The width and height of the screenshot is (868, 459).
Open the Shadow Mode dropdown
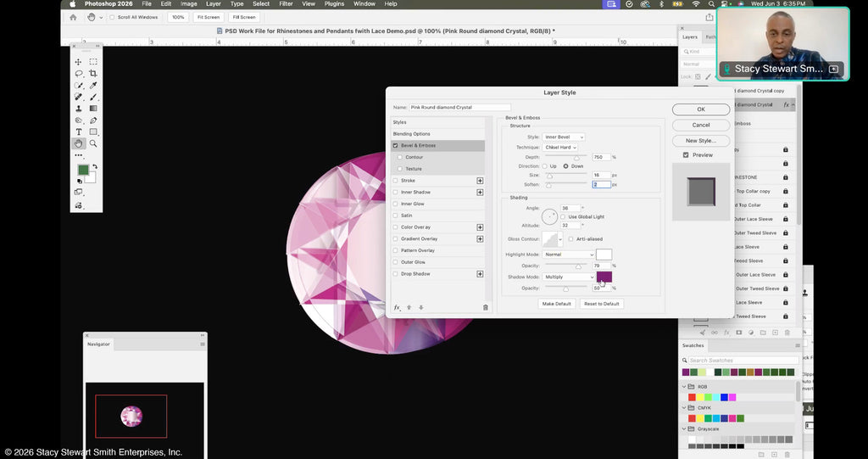tap(568, 277)
